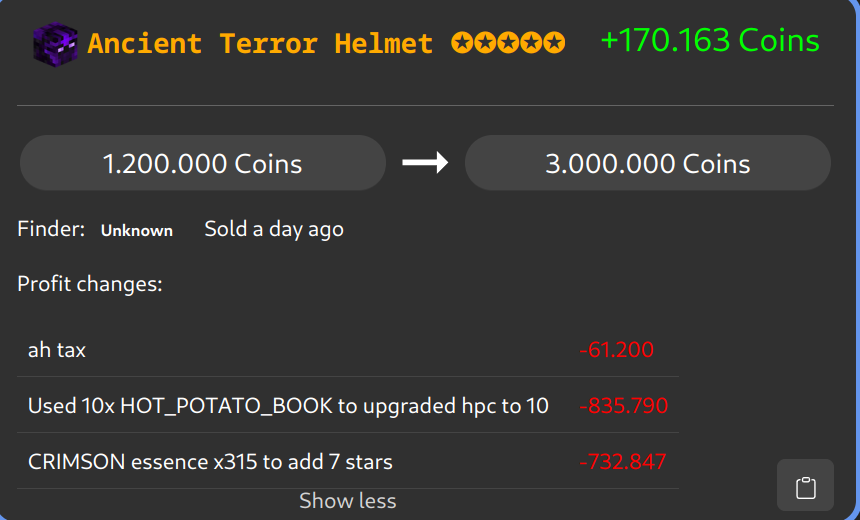This screenshot has height=520, width=860.
Task: Click the Sold a day ago timestamp
Action: 273,229
